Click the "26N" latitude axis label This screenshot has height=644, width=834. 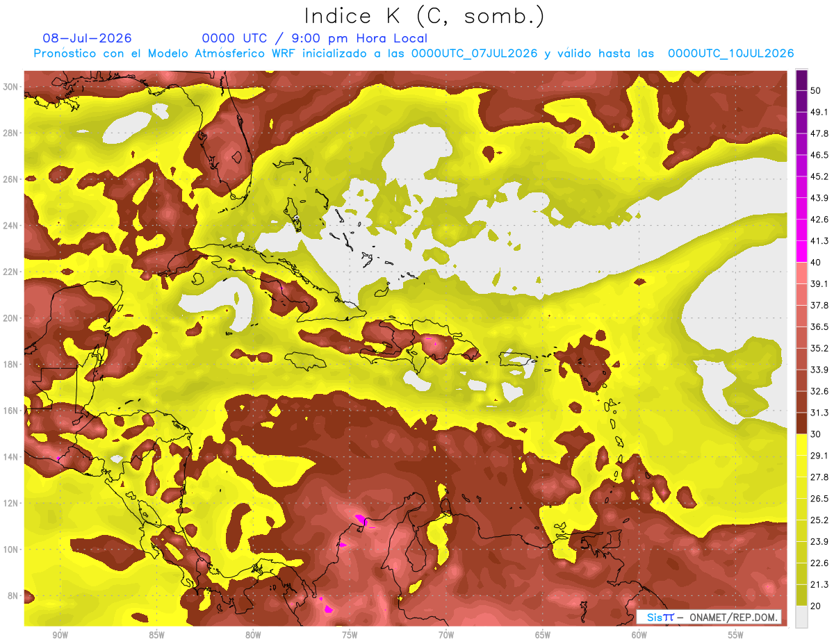coord(11,179)
